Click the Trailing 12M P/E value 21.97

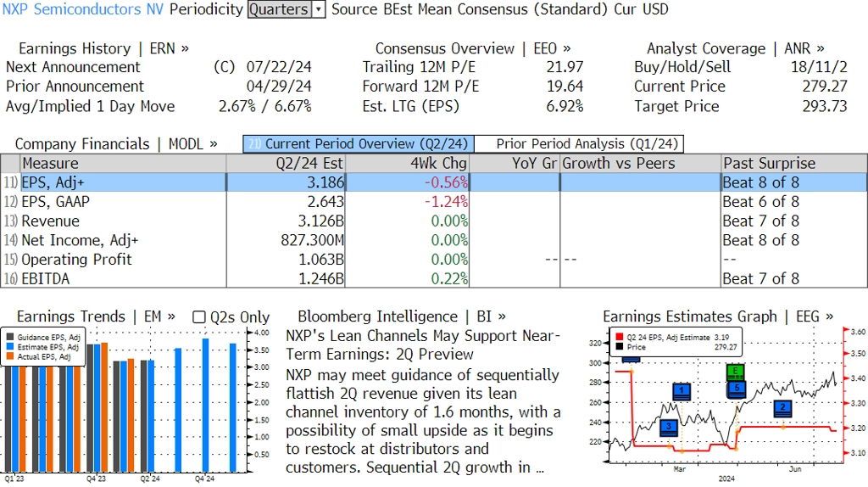[565, 67]
